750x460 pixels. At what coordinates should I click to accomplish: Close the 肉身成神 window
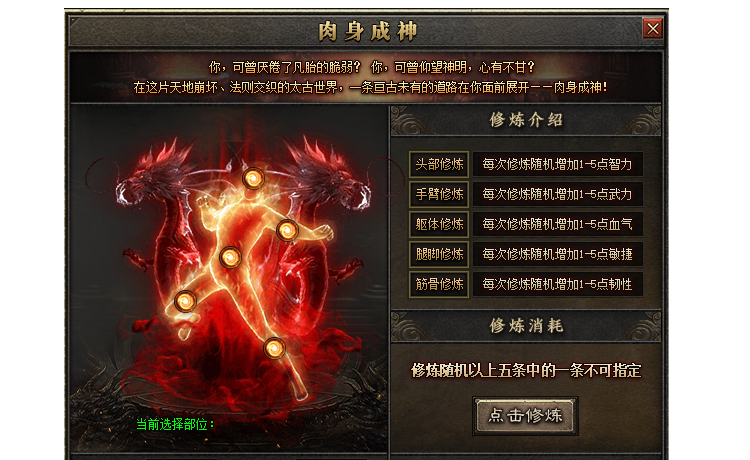point(653,29)
